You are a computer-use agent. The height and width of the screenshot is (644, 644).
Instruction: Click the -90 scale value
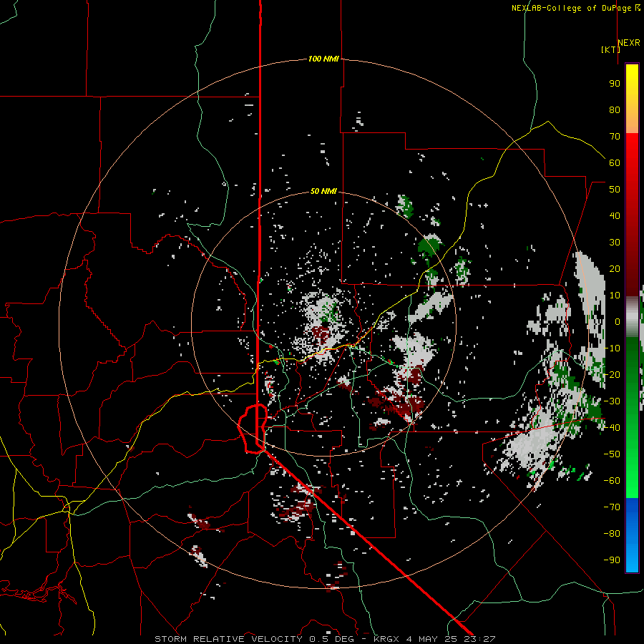612,560
